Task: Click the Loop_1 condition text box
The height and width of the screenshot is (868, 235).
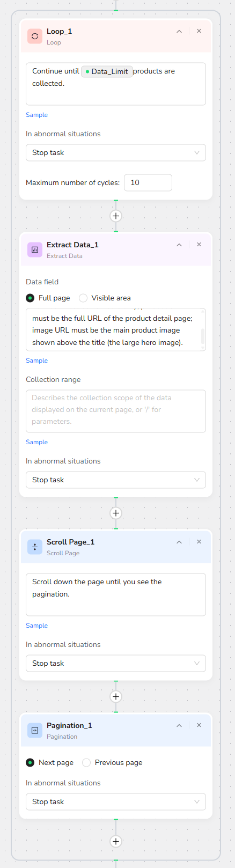Action: pyautogui.click(x=116, y=84)
